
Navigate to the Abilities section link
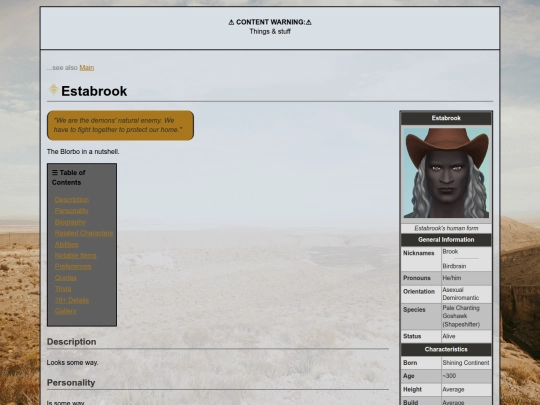tap(66, 245)
